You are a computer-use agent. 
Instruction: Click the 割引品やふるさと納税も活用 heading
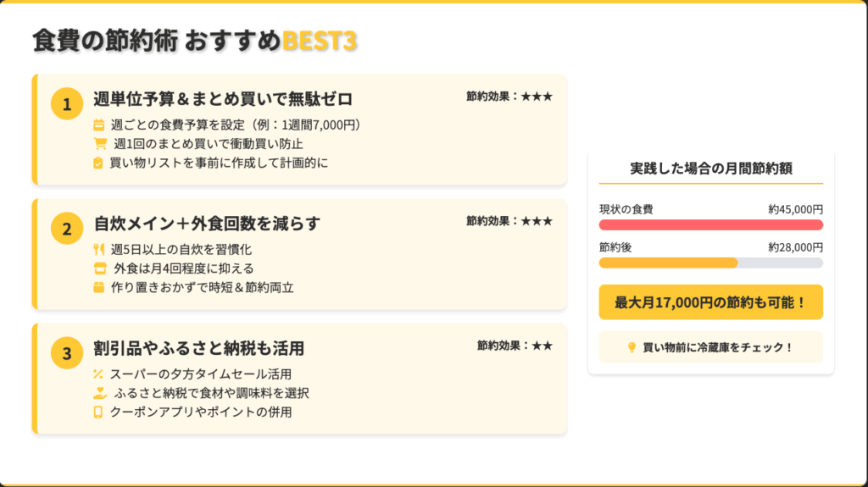199,348
